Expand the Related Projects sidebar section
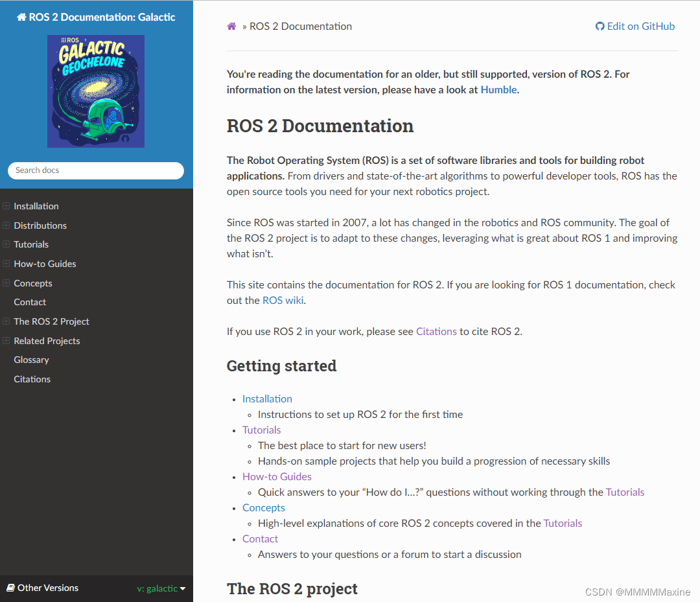This screenshot has height=602, width=700. pyautogui.click(x=6, y=340)
